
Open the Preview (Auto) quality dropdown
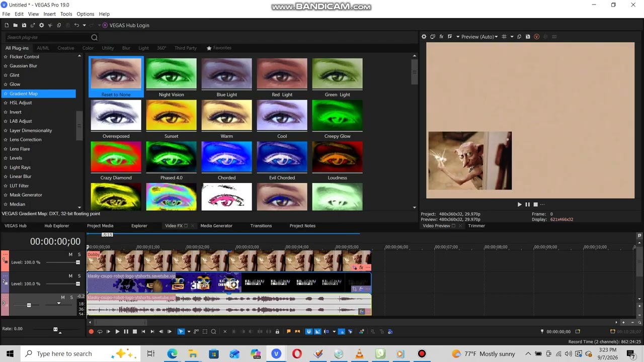(x=479, y=37)
